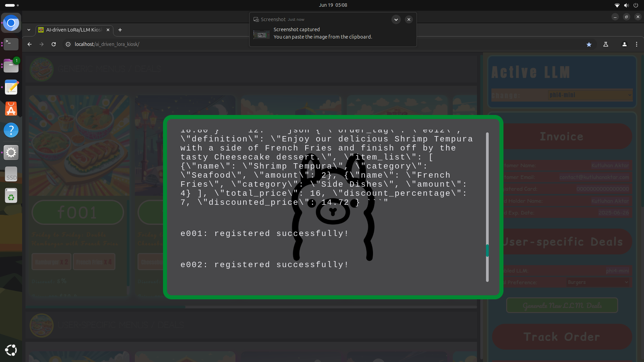Select the AI-driven LoRa/LLM Kiosk tab
This screenshot has height=362, width=644.
pyautogui.click(x=74, y=30)
